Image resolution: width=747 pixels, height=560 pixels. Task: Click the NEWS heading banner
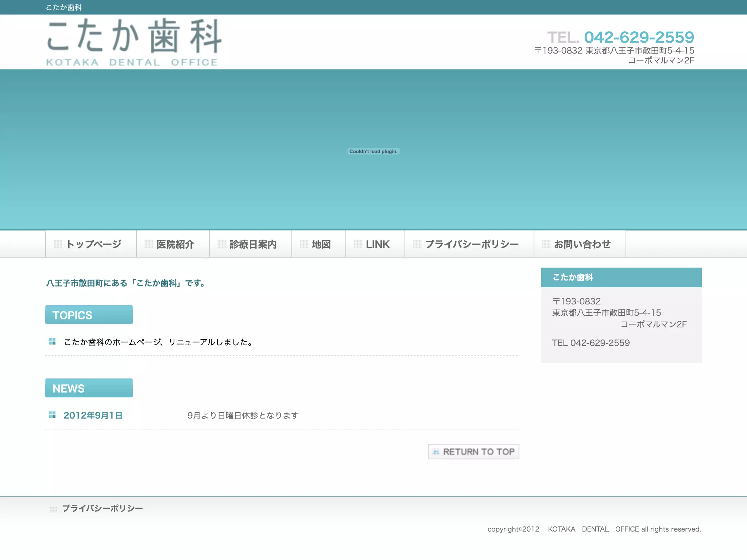coord(89,388)
